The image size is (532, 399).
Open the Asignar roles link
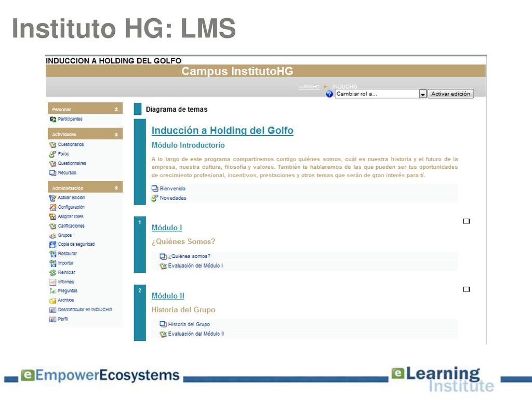point(70,217)
